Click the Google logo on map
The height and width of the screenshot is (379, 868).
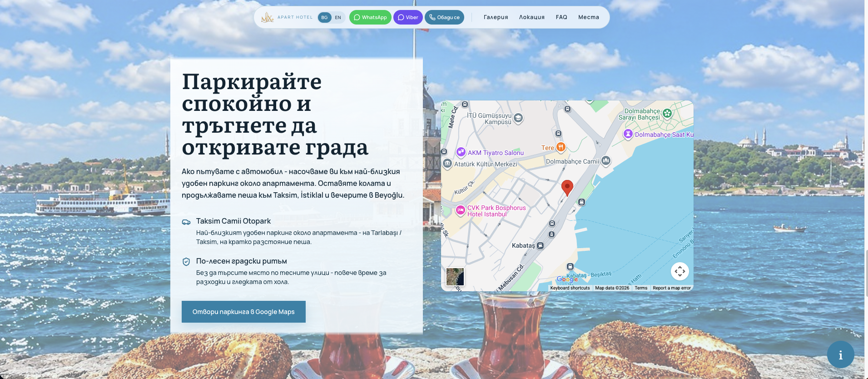point(567,279)
